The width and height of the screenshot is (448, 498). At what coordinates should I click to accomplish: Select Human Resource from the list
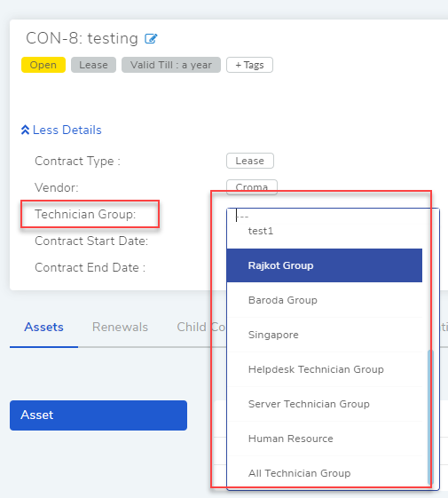click(325, 439)
